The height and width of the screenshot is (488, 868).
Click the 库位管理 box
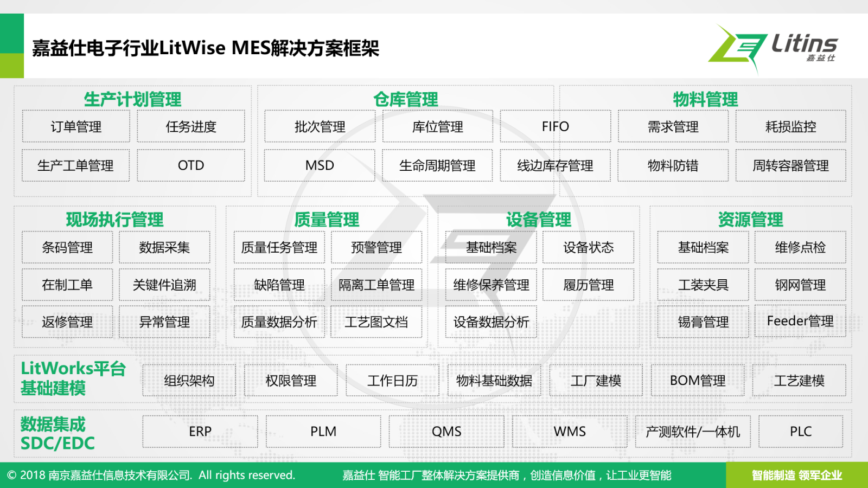click(x=438, y=126)
